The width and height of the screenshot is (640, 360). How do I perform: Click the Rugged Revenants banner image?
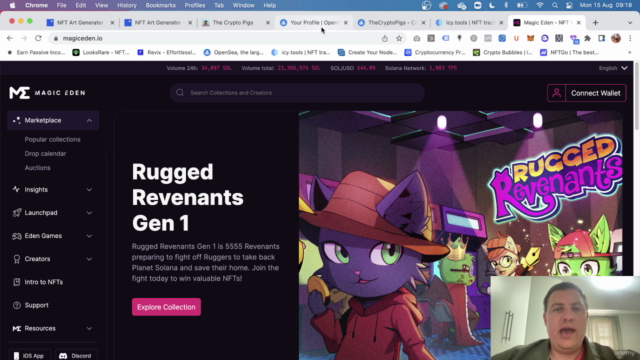pos(460,235)
